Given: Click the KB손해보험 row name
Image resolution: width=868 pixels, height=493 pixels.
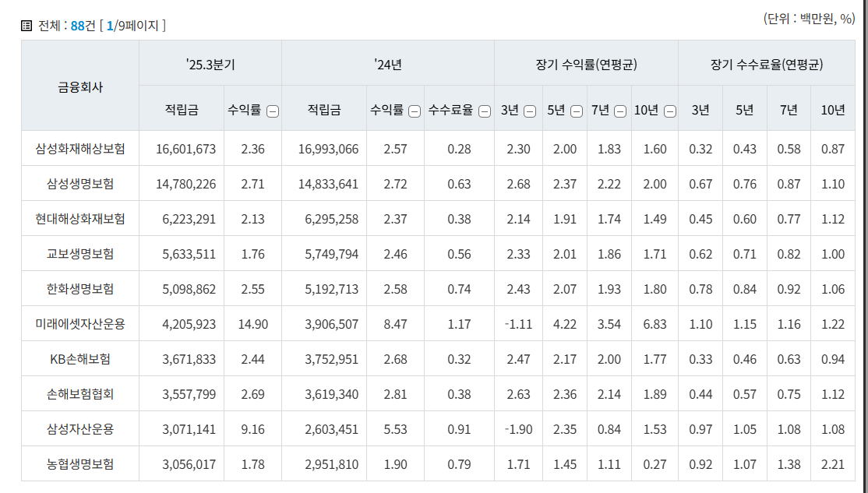Looking at the screenshot, I should (80, 359).
